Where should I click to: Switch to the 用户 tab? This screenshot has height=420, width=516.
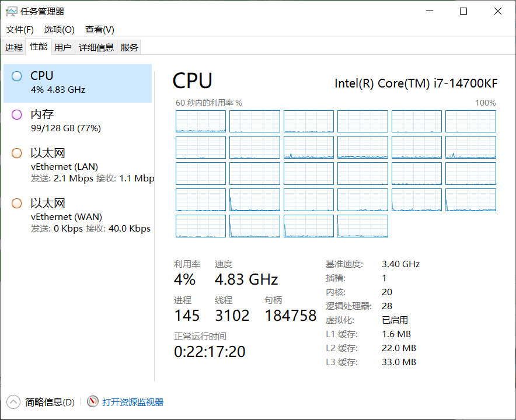click(62, 47)
